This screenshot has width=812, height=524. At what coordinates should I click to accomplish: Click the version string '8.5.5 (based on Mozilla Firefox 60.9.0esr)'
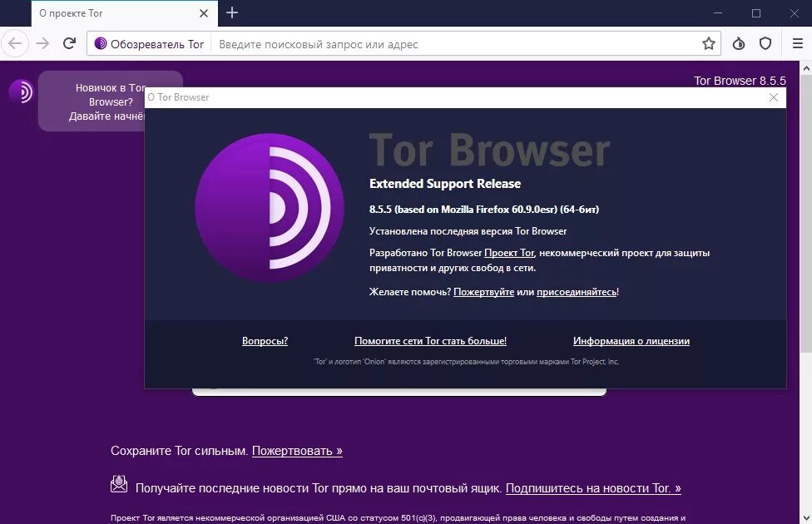(x=463, y=210)
